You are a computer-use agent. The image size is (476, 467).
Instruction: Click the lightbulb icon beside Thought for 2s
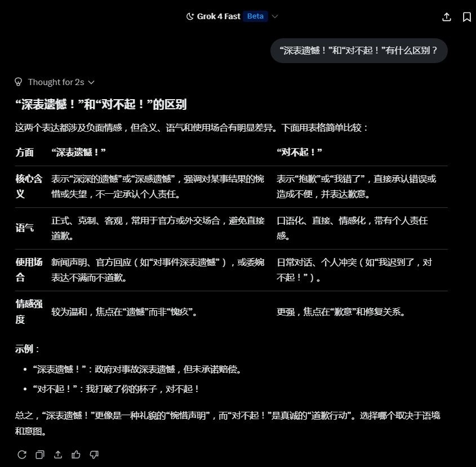(x=19, y=82)
